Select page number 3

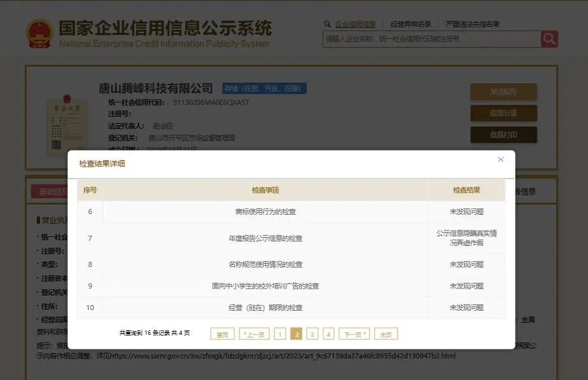pyautogui.click(x=311, y=333)
